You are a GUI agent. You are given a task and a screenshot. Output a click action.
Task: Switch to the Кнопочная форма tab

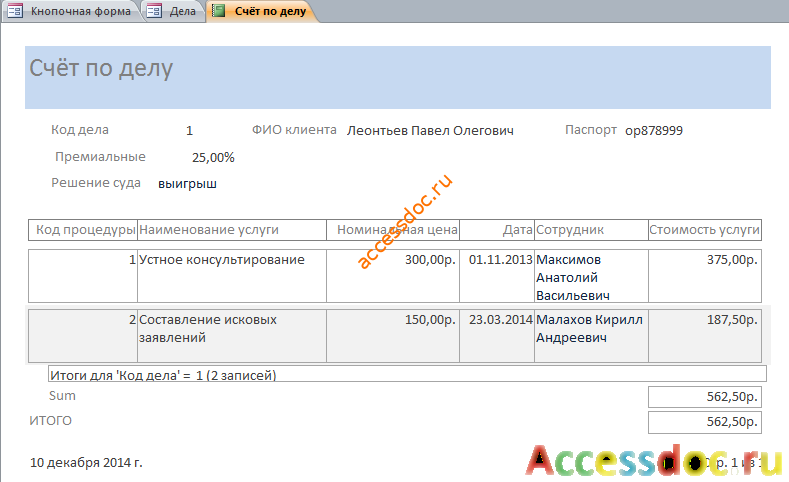tap(73, 11)
